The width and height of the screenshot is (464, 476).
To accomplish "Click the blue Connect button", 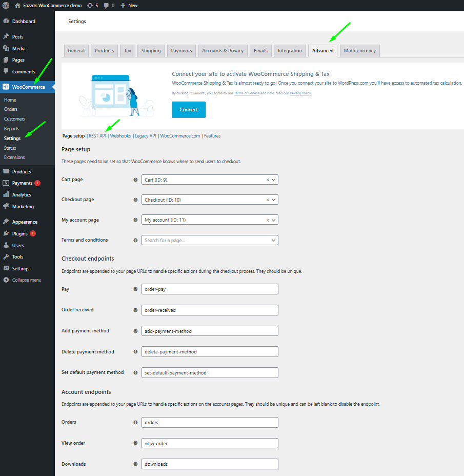I will click(189, 110).
